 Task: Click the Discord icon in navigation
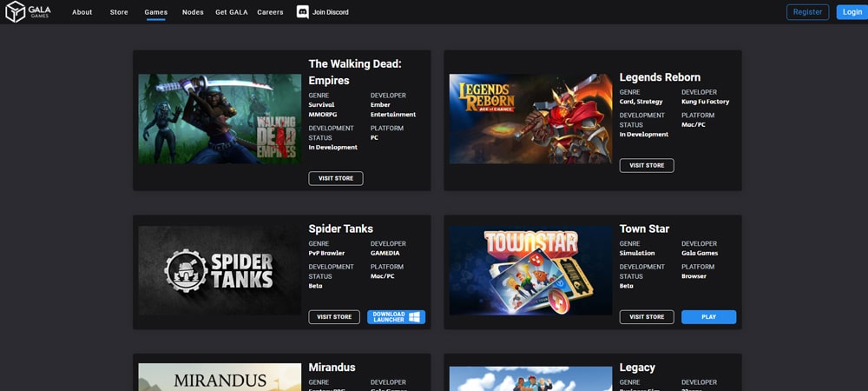302,12
